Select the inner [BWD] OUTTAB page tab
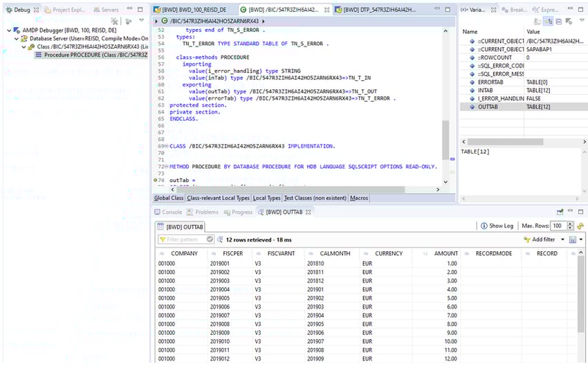Image resolution: width=588 pixels, height=366 pixels. (x=181, y=227)
